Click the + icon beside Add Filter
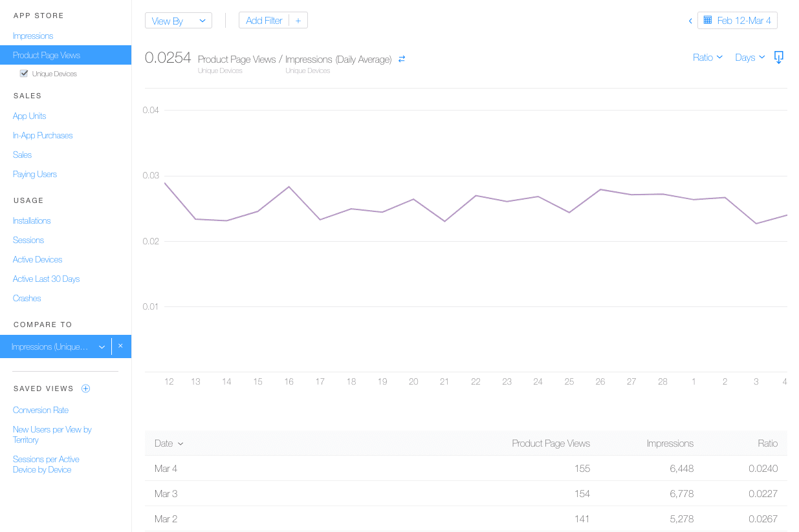 tap(298, 20)
